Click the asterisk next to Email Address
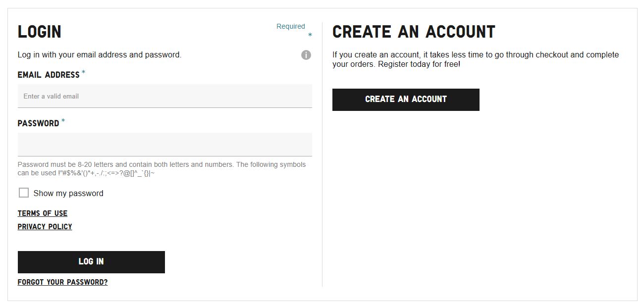 84,73
